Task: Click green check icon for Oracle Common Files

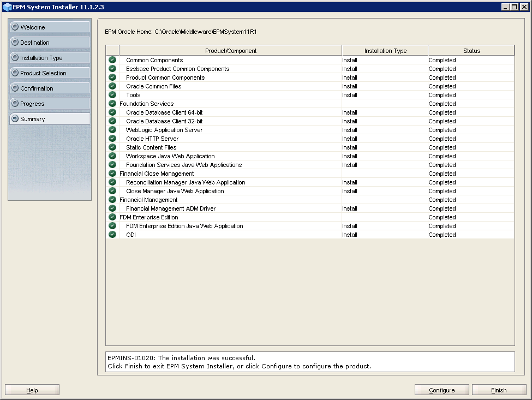Action: pos(112,86)
